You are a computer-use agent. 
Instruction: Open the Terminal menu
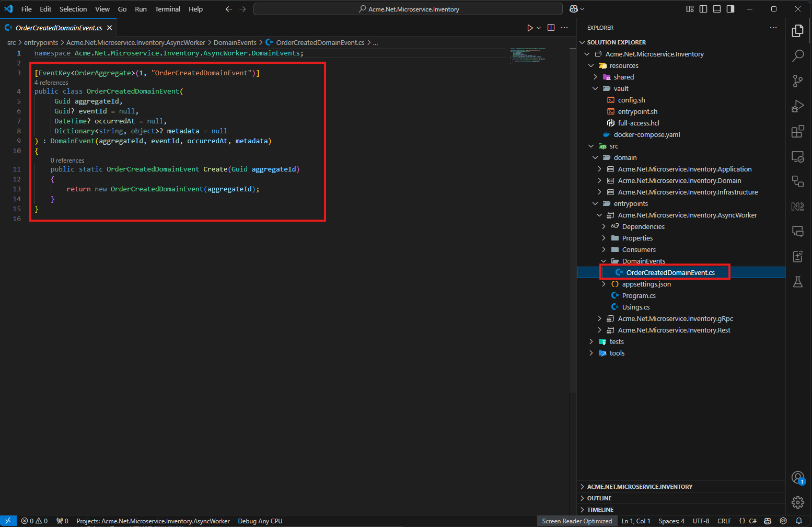click(167, 9)
